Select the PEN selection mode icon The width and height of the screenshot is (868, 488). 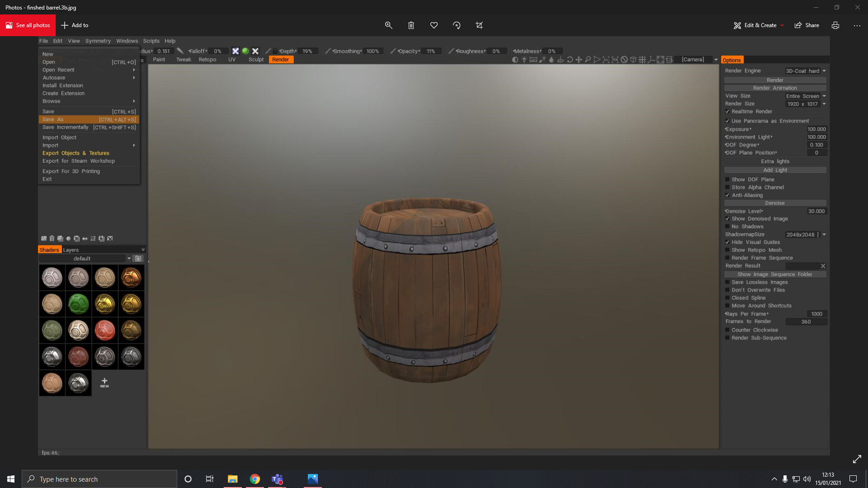615,59
